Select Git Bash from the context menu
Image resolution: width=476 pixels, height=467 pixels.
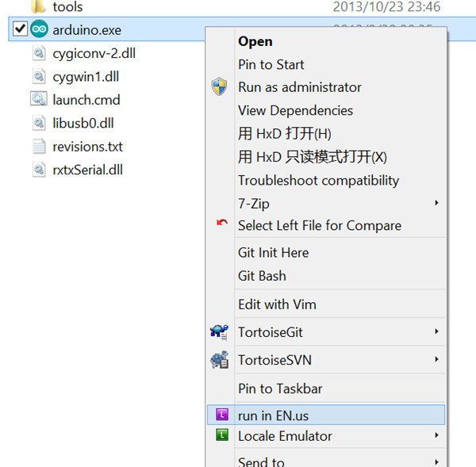[x=262, y=276]
